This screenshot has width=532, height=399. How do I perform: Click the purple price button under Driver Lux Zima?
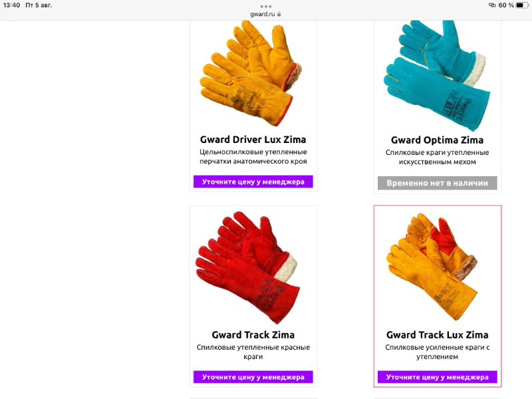tap(253, 182)
